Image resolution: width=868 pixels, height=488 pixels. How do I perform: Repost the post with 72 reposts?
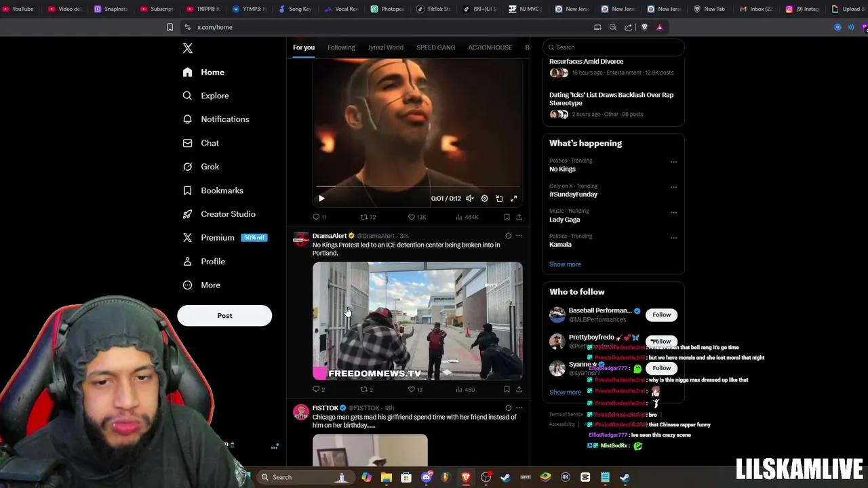tap(368, 217)
